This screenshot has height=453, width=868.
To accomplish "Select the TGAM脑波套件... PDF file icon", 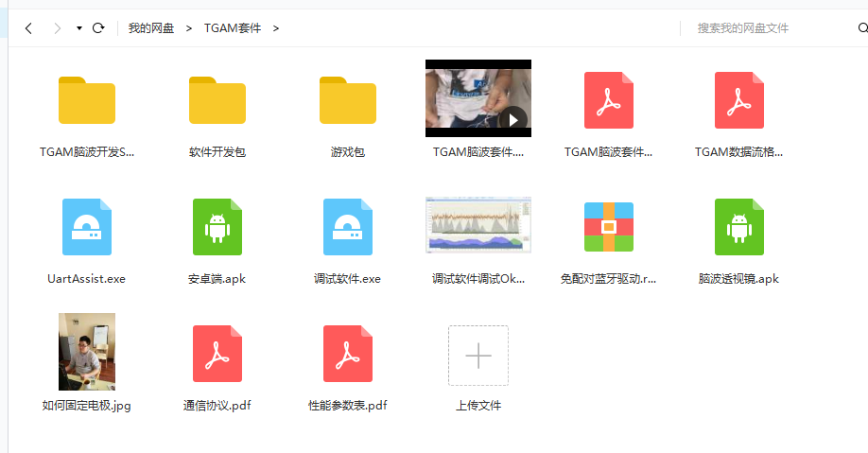I will tap(609, 100).
